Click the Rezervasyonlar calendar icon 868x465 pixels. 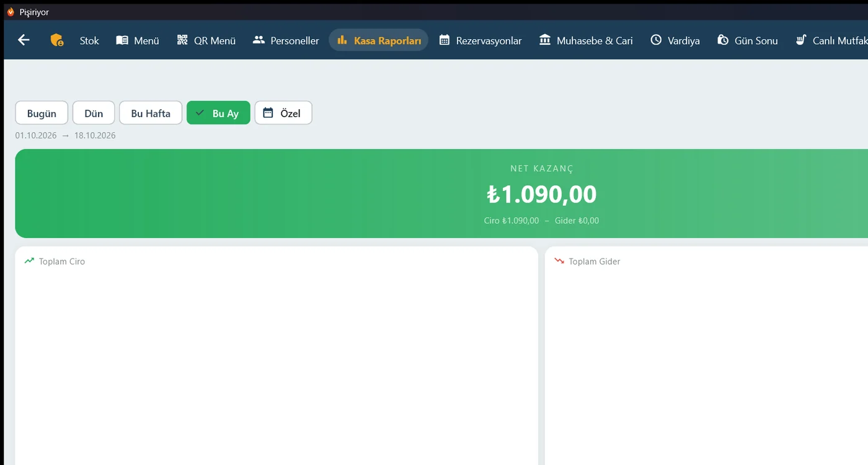click(444, 40)
